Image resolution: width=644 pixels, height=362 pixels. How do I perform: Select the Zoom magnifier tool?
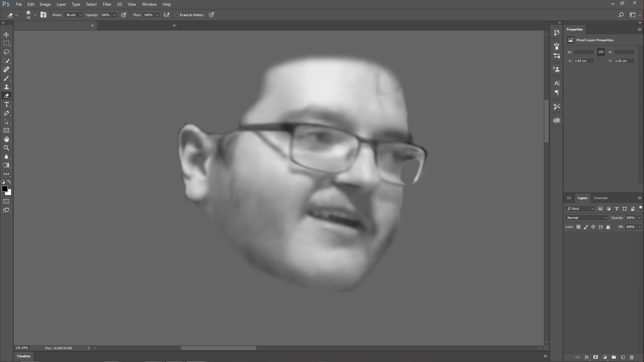pos(6,148)
